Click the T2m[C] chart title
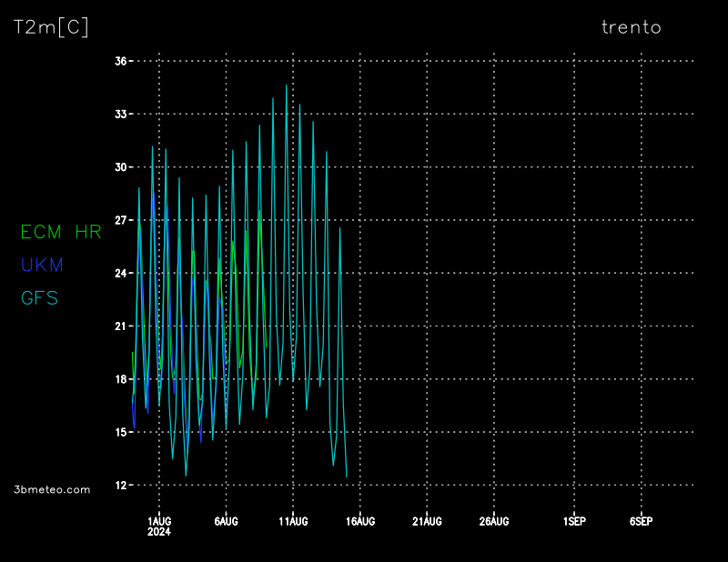The width and height of the screenshot is (728, 562). [51, 27]
